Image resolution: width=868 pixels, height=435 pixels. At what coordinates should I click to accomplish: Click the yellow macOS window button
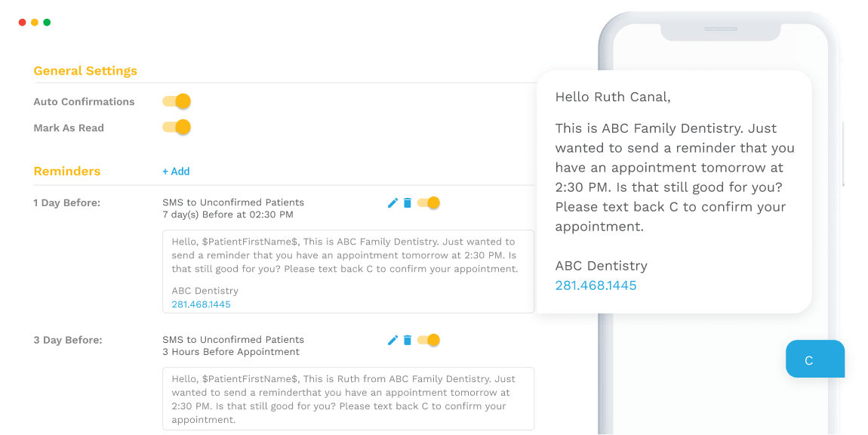pyautogui.click(x=34, y=22)
